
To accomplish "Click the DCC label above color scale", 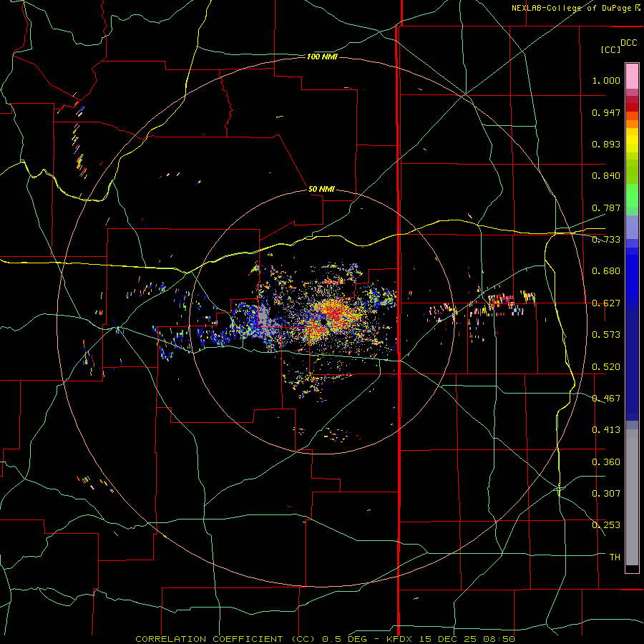I will pyautogui.click(x=628, y=43).
